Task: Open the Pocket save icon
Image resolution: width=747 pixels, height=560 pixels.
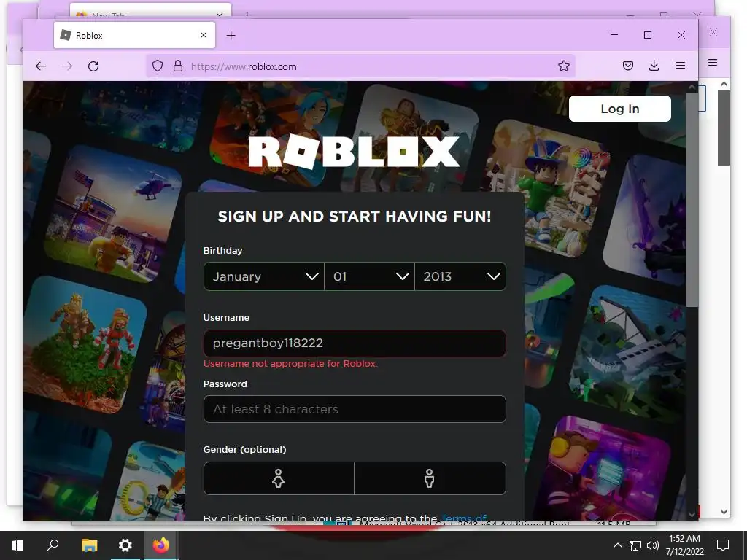Action: [628, 66]
